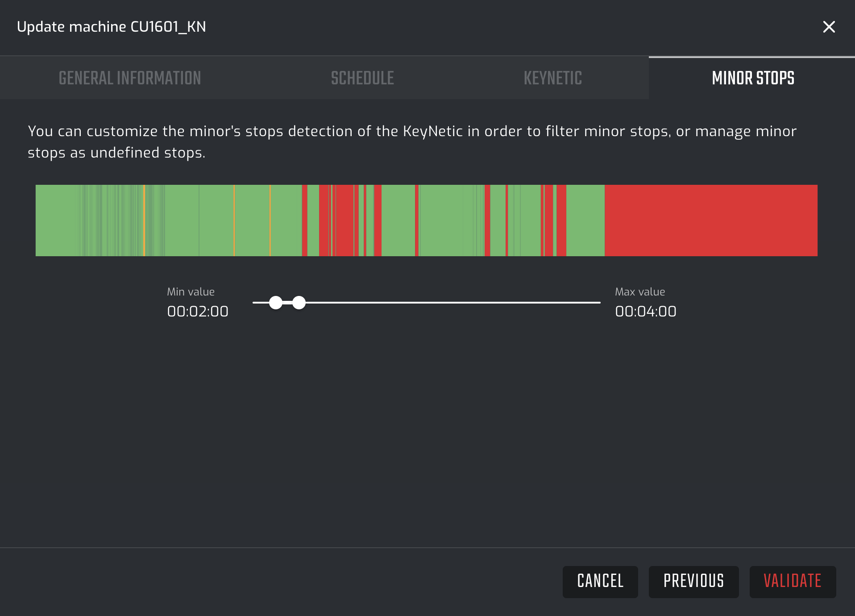Switch to the General Information tab
855x616 pixels.
click(x=130, y=78)
